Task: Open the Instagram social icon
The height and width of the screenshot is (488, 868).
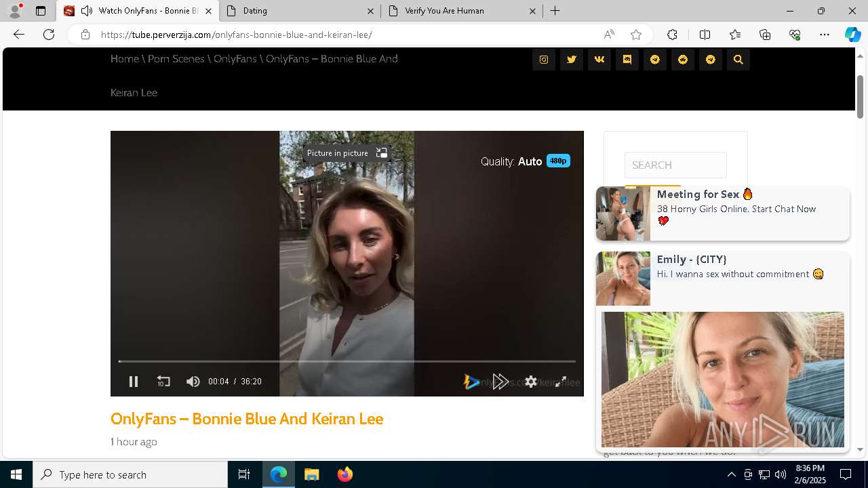Action: tap(544, 60)
